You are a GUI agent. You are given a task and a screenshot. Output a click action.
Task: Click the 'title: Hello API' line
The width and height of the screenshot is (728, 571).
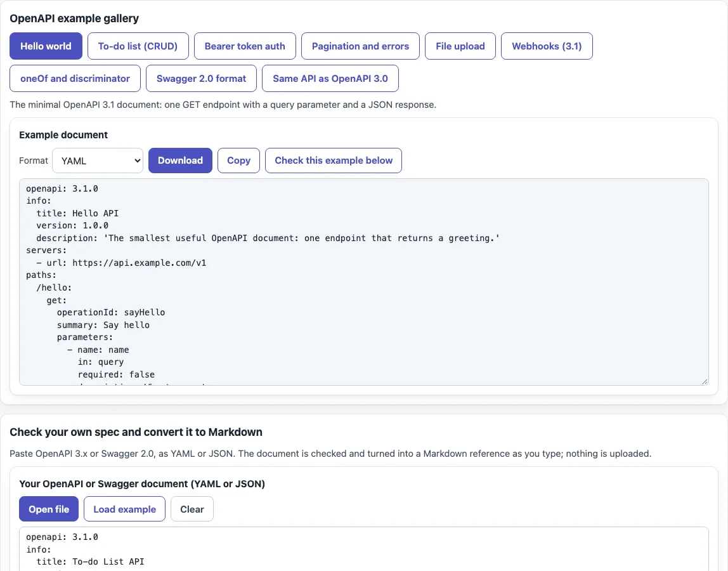click(77, 213)
